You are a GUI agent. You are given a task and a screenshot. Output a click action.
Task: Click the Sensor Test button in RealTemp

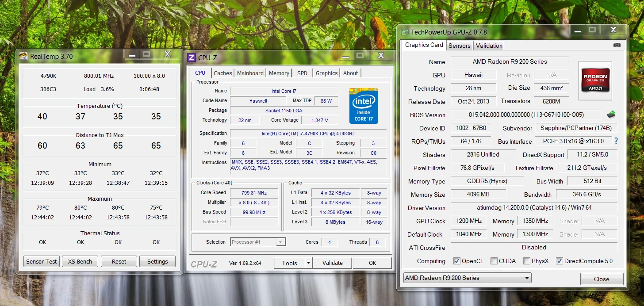pos(42,261)
